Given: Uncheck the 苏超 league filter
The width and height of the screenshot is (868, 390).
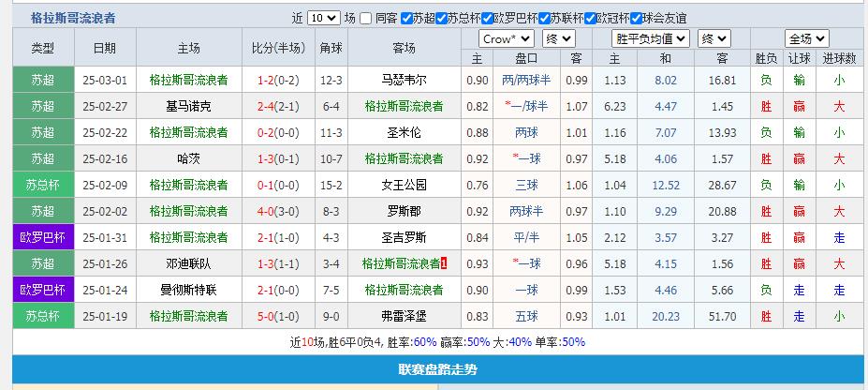Looking at the screenshot, I should pos(405,18).
